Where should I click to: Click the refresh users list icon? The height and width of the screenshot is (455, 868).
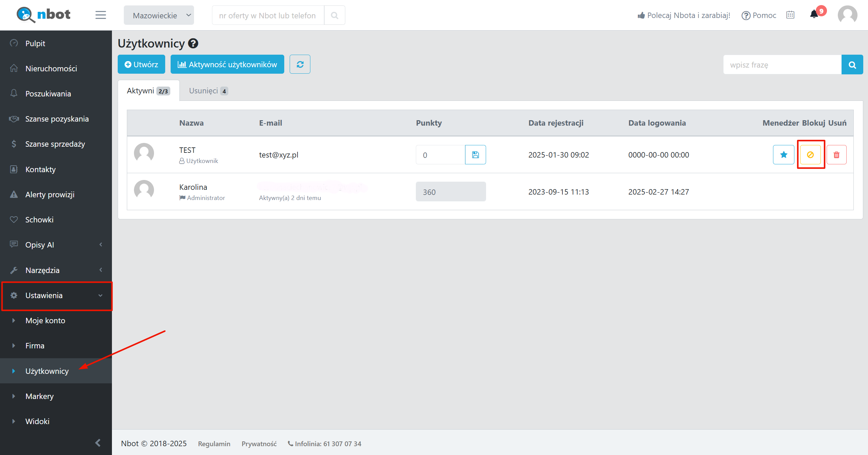point(300,65)
